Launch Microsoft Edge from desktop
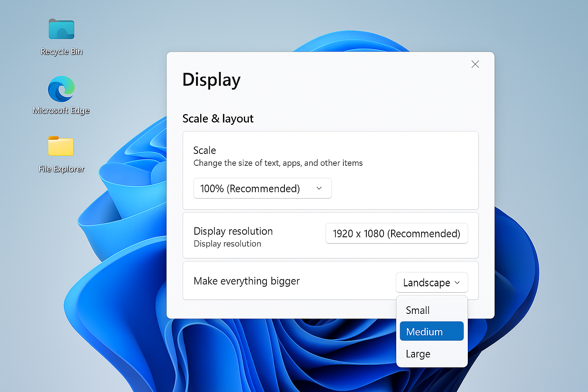The image size is (588, 392). click(61, 89)
